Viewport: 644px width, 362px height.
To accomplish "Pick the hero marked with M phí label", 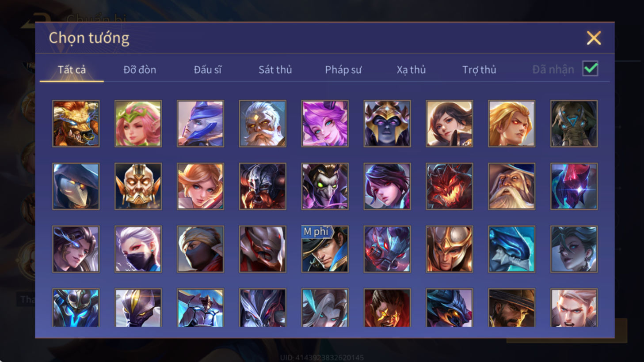I will point(325,249).
